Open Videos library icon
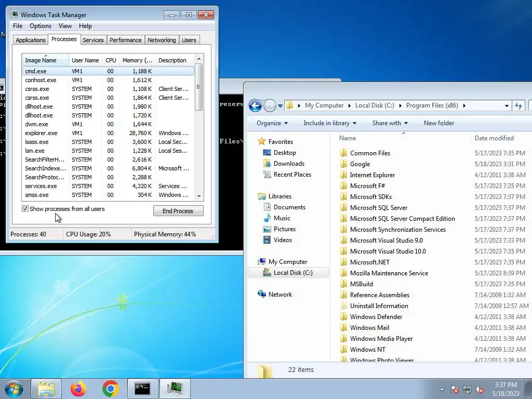Image resolution: width=532 pixels, height=399 pixels. (x=267, y=240)
